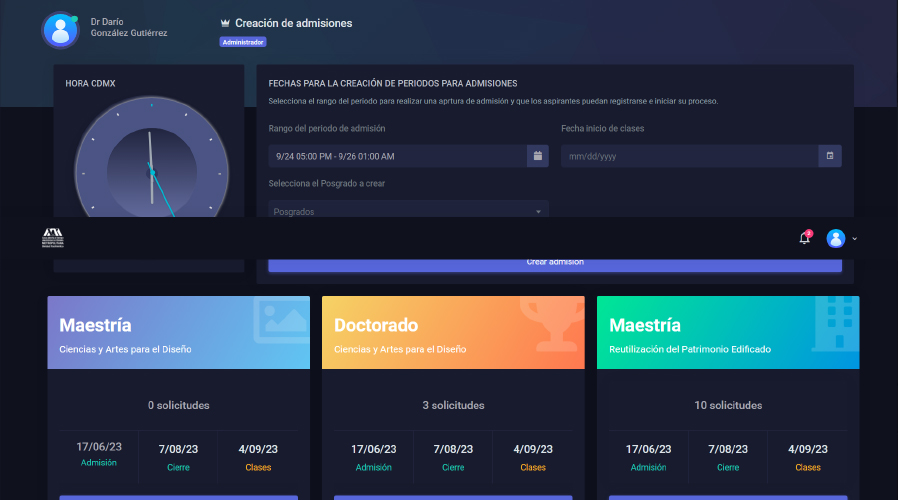The height and width of the screenshot is (500, 898).
Task: Open the Doctorado Ciencias y Artes card header
Action: pyautogui.click(x=452, y=333)
